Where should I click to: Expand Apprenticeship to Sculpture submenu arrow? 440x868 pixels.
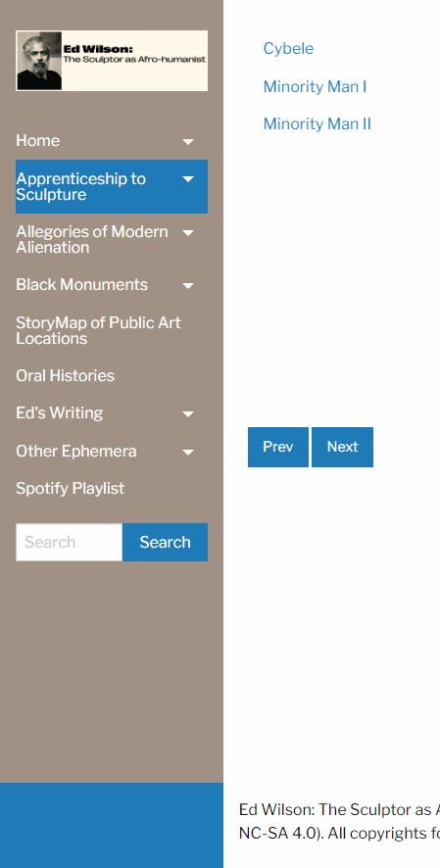[x=188, y=179]
